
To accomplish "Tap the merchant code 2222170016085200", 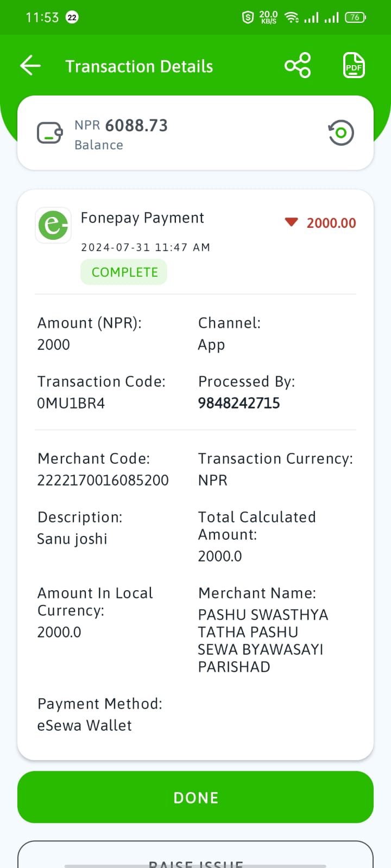I will [103, 480].
